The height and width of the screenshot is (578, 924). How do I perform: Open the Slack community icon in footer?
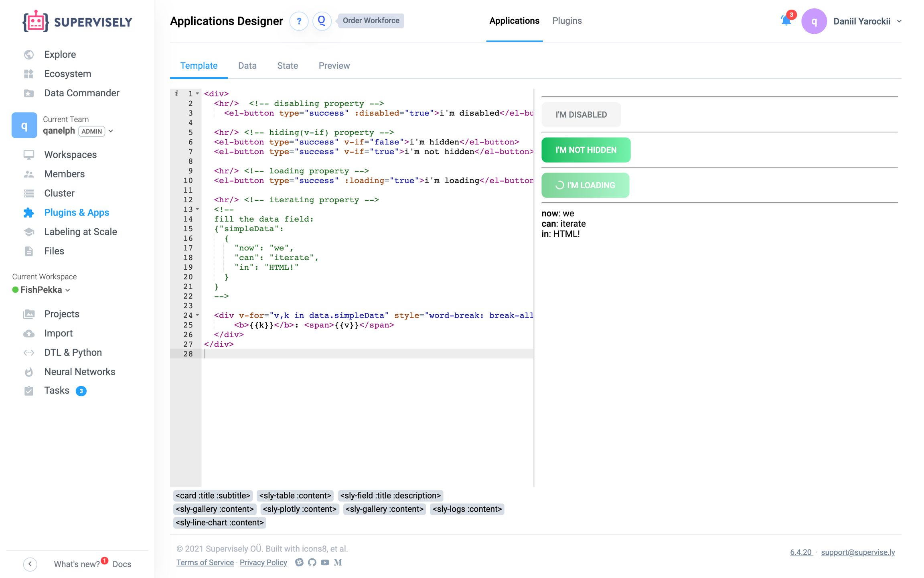tap(299, 562)
